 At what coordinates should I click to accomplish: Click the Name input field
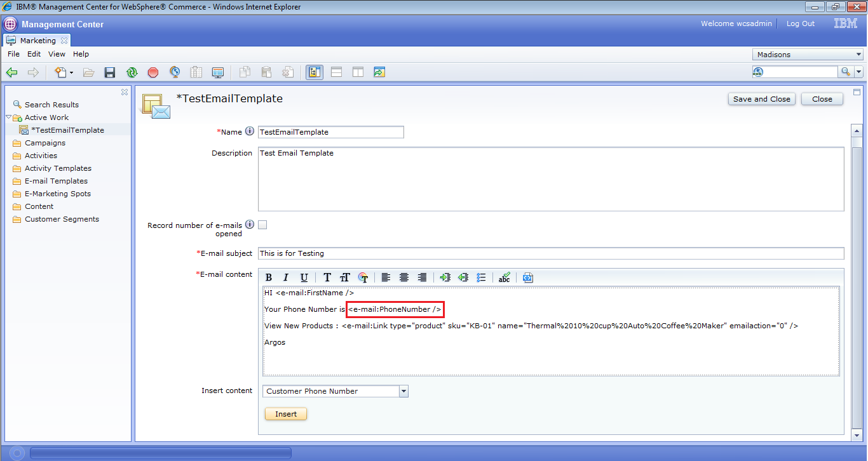331,132
